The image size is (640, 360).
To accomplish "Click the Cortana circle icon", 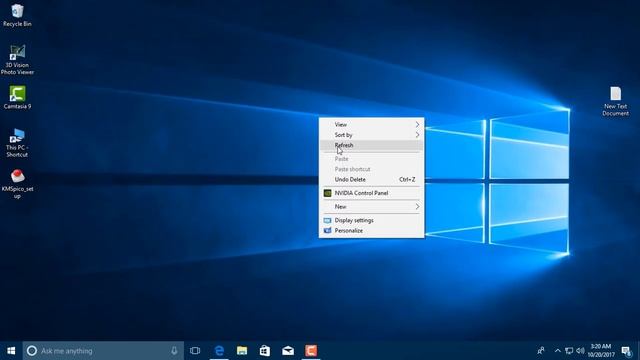I will point(32,351).
